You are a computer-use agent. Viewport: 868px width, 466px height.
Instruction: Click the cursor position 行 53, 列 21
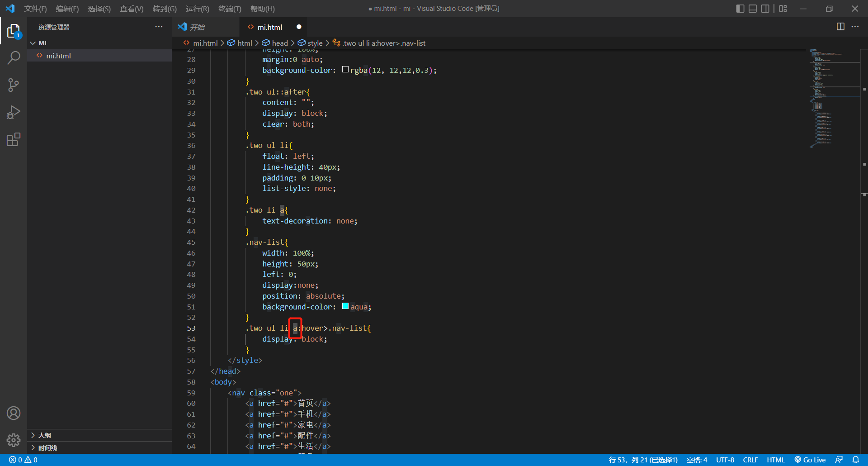(x=643, y=460)
